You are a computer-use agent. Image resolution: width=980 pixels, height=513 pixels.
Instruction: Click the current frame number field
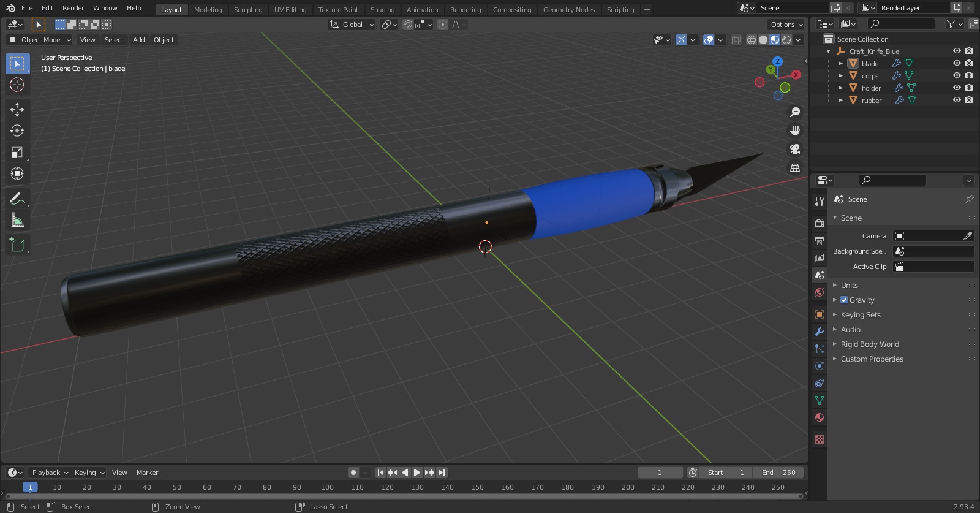tap(660, 473)
